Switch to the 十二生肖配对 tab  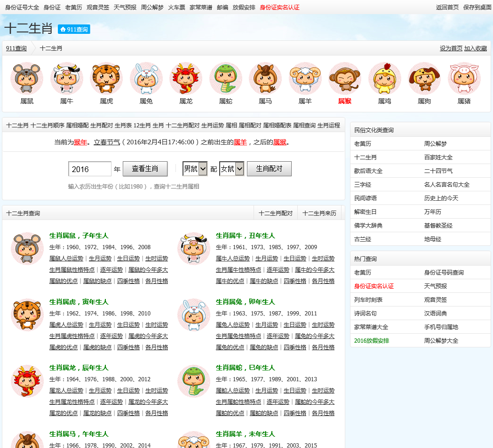pos(275,213)
